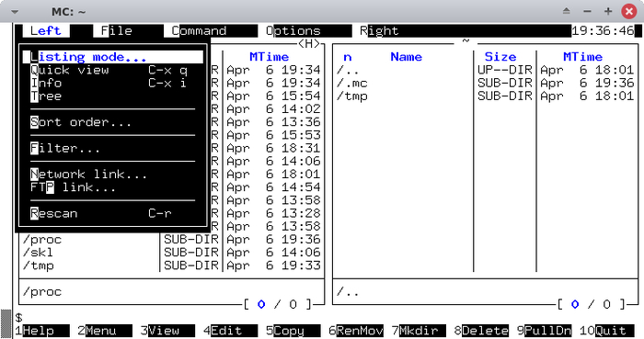
Task: Click SUB-DIR size of /.mc in right panel
Action: pyautogui.click(x=505, y=84)
